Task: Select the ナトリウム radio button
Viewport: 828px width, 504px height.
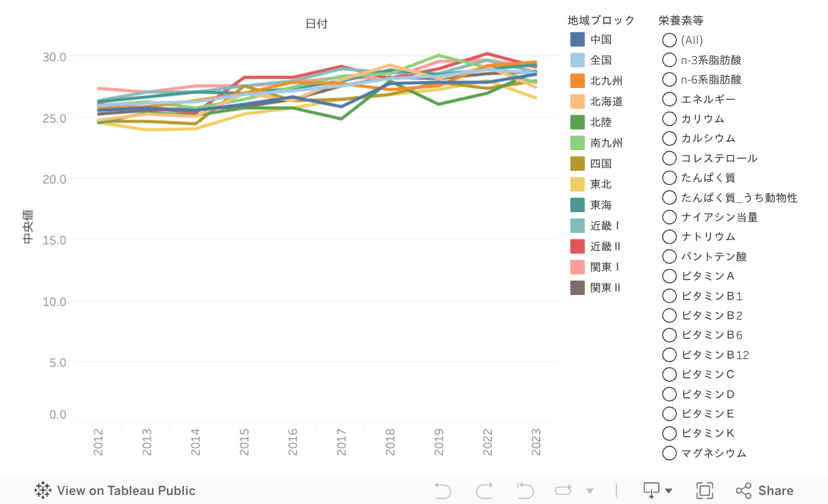Action: (x=670, y=236)
